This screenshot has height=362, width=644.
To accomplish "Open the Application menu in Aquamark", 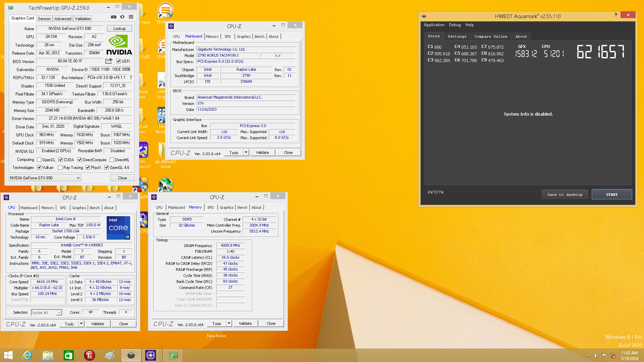I will pyautogui.click(x=434, y=25).
